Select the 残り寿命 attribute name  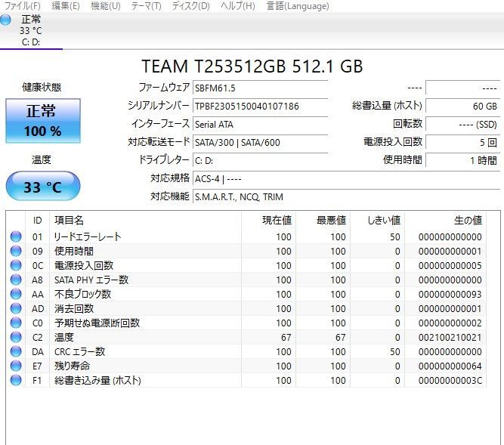[72, 366]
